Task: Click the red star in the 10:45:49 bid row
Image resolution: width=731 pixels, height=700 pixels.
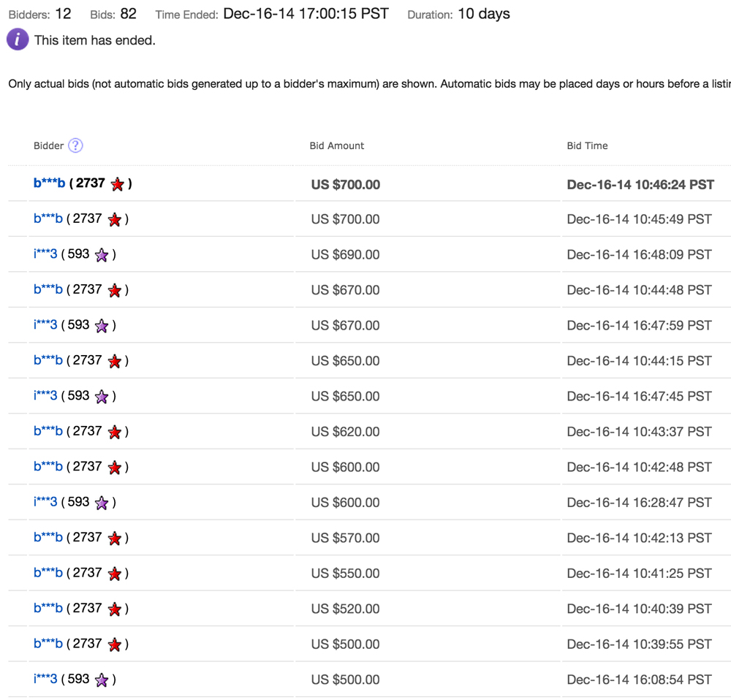Action: point(115,219)
